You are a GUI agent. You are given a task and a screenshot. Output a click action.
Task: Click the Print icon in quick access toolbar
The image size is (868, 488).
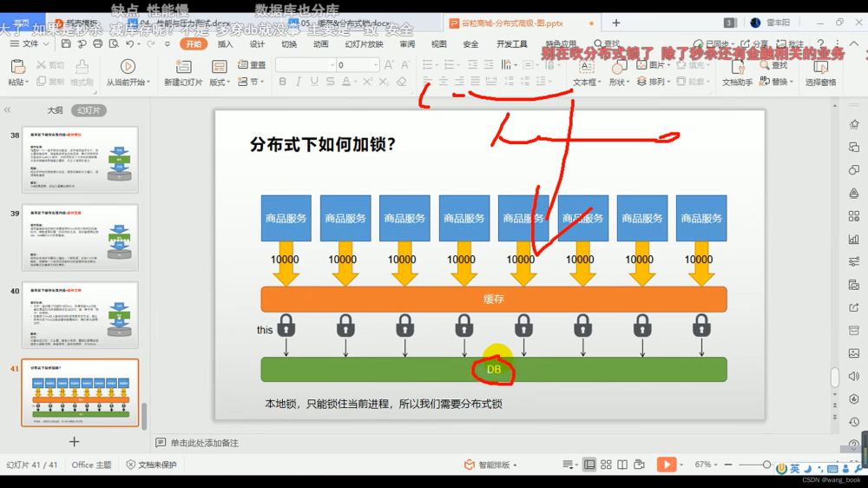click(x=98, y=43)
